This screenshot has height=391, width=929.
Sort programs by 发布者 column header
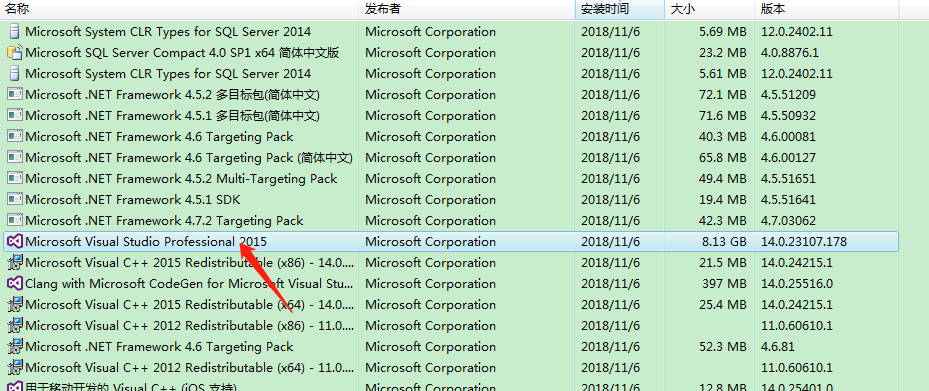[x=467, y=9]
